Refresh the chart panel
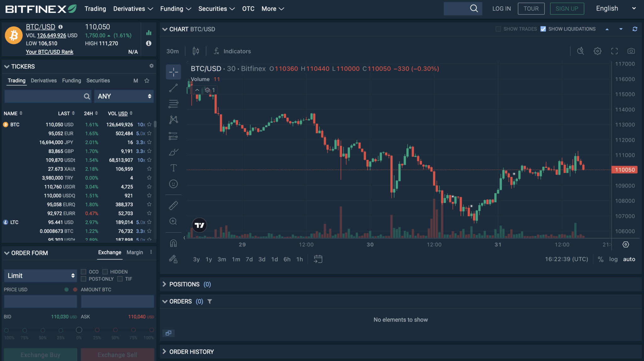This screenshot has width=644, height=361. pos(635,29)
